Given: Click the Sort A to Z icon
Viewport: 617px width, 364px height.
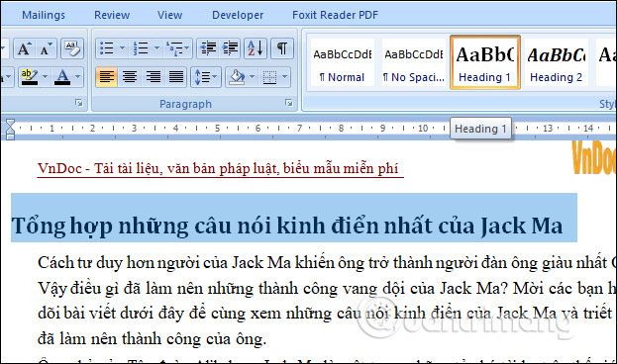Looking at the screenshot, I should [x=256, y=48].
